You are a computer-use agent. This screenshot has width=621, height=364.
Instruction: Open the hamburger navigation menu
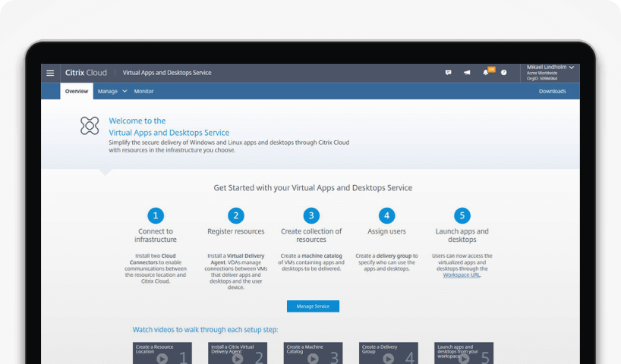click(x=50, y=73)
